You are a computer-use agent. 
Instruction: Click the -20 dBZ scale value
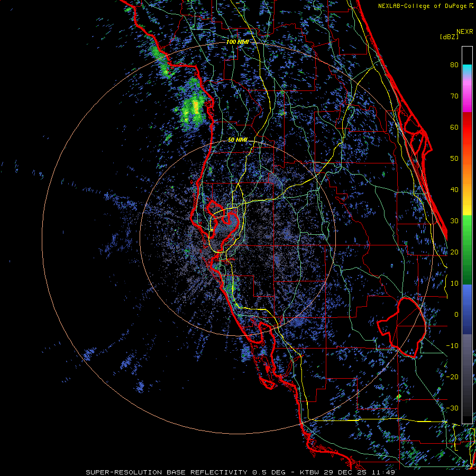452,377
